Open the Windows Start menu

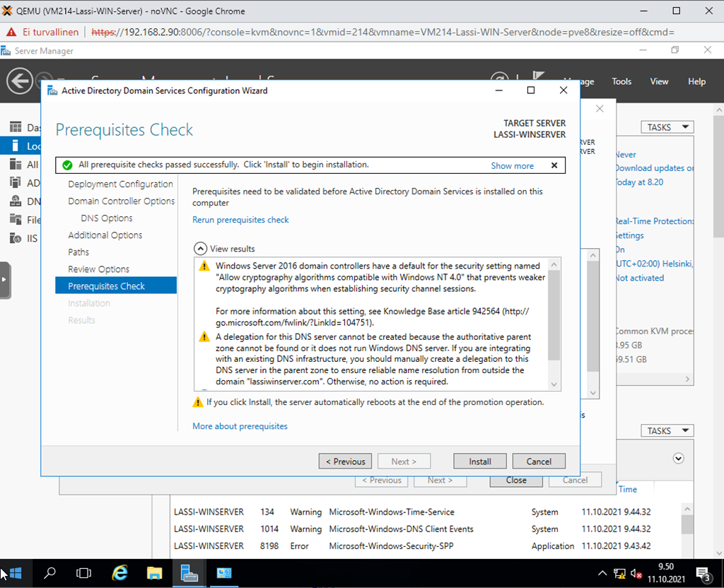(16, 573)
